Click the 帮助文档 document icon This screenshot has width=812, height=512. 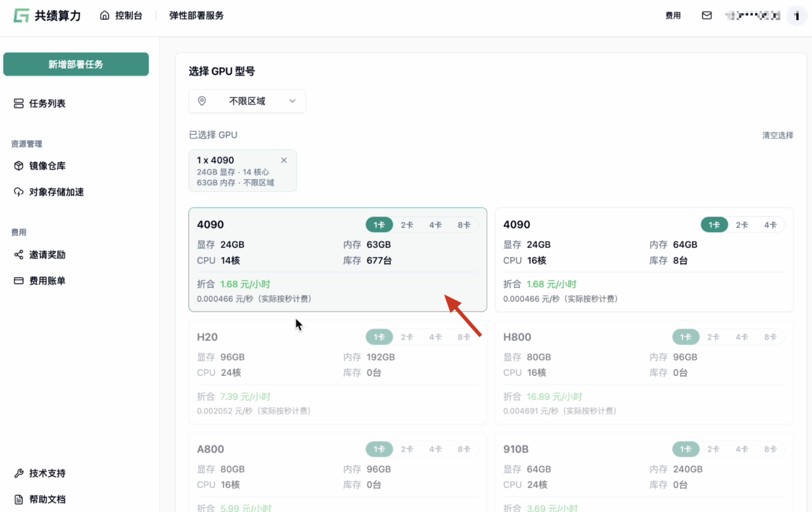[x=19, y=499]
